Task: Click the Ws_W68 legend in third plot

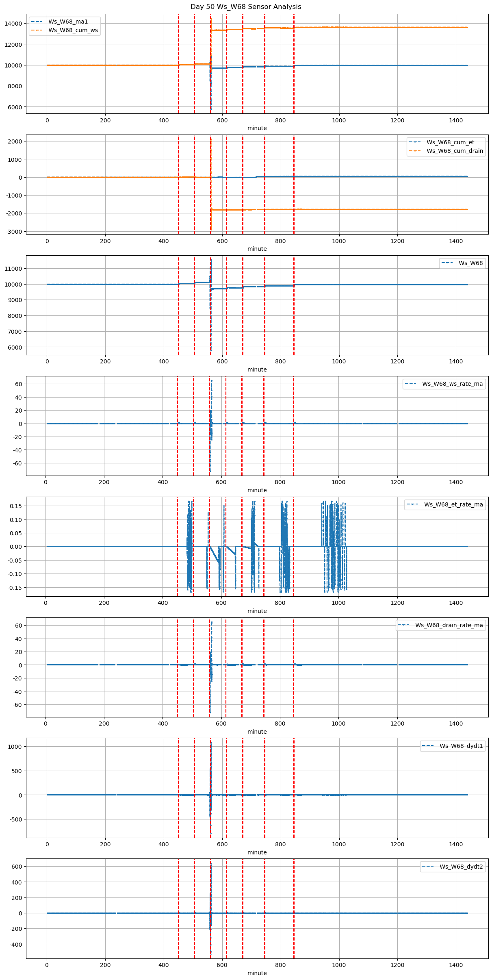Action: [x=470, y=263]
